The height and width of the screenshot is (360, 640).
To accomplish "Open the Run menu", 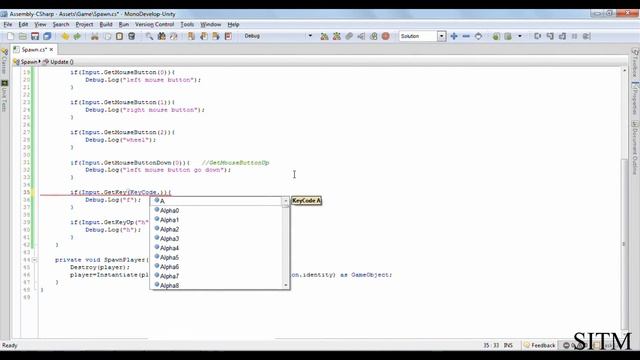I will tap(124, 24).
